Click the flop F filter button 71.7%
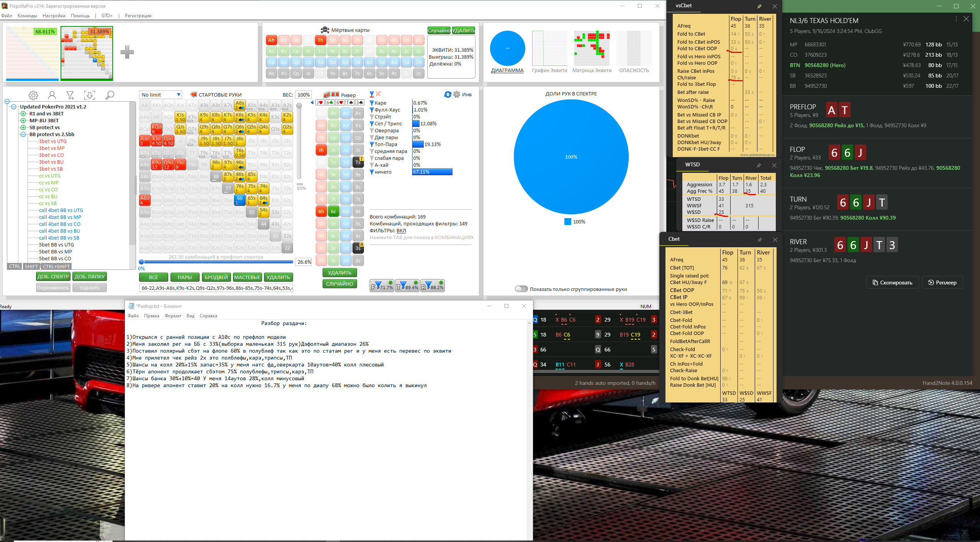 (382, 286)
